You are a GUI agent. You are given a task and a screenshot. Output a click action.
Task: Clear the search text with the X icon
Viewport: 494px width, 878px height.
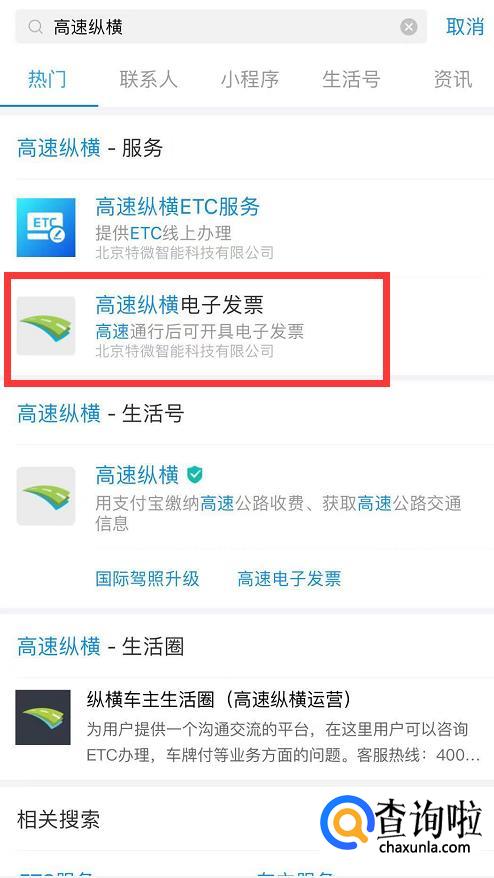pyautogui.click(x=408, y=26)
